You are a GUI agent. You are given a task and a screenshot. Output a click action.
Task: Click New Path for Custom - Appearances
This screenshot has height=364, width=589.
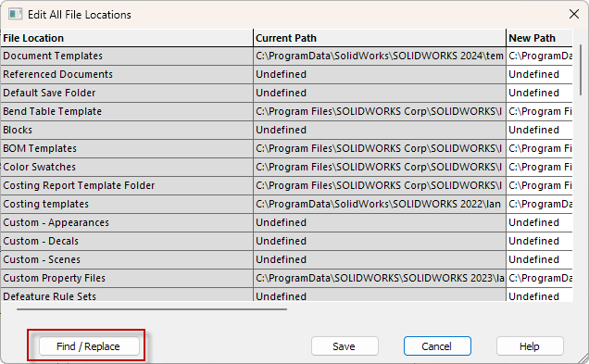tap(539, 223)
